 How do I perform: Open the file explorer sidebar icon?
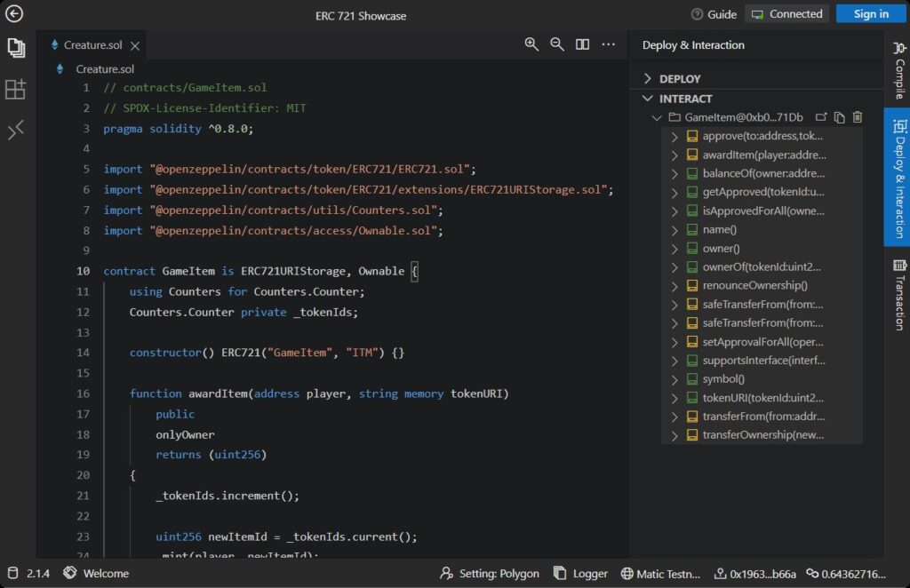pyautogui.click(x=16, y=47)
